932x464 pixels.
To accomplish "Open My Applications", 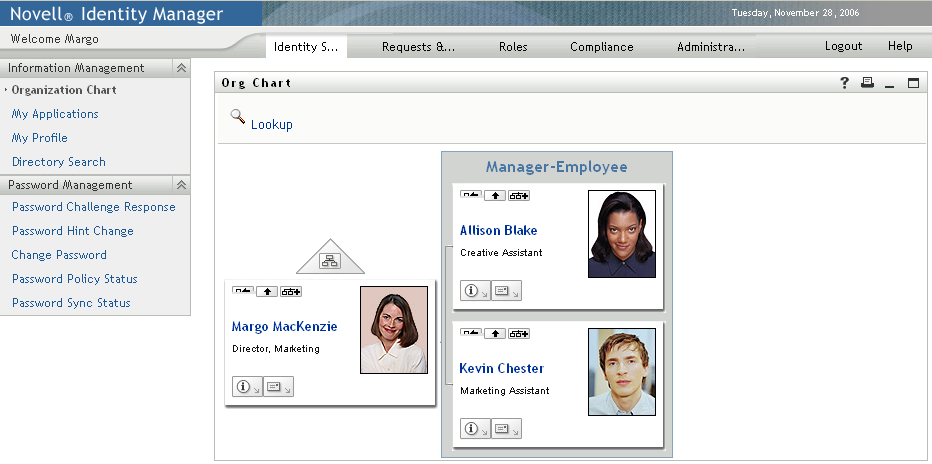I will pos(55,114).
